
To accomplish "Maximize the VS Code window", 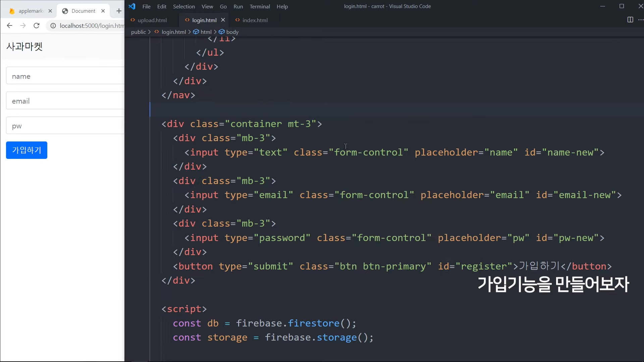I will (622, 6).
